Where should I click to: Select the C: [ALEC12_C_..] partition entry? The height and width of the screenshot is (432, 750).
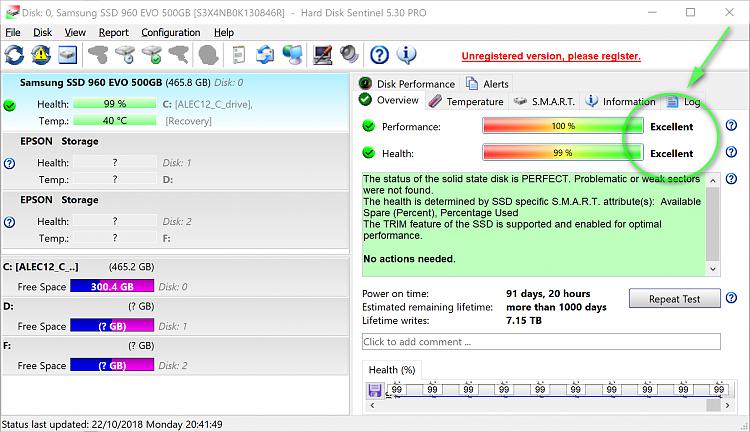175,277
